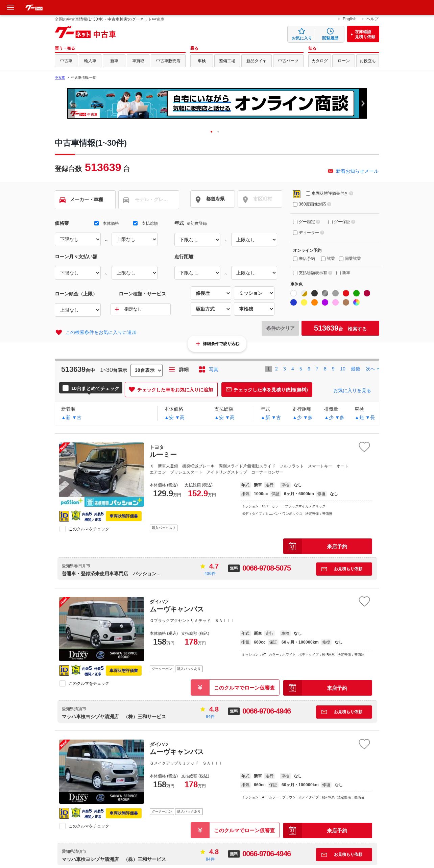Click plus icon in loan type field
The height and width of the screenshot is (868, 434).
(x=117, y=309)
